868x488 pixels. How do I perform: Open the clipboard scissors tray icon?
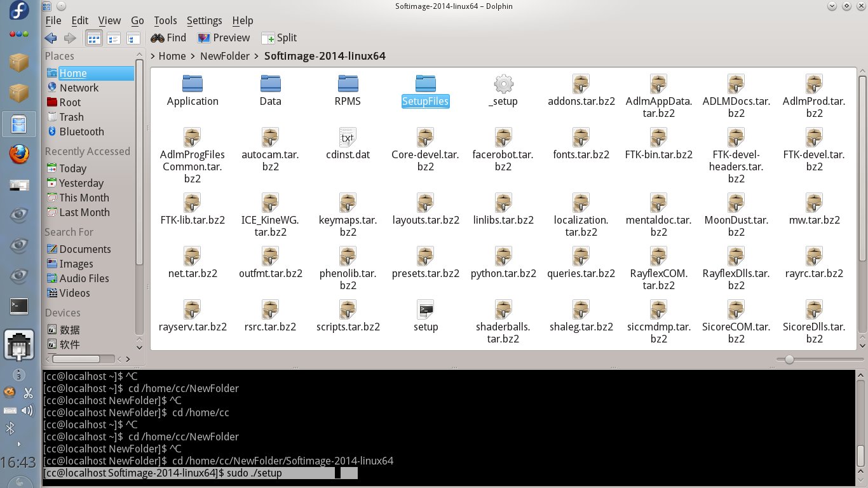pyautogui.click(x=27, y=393)
